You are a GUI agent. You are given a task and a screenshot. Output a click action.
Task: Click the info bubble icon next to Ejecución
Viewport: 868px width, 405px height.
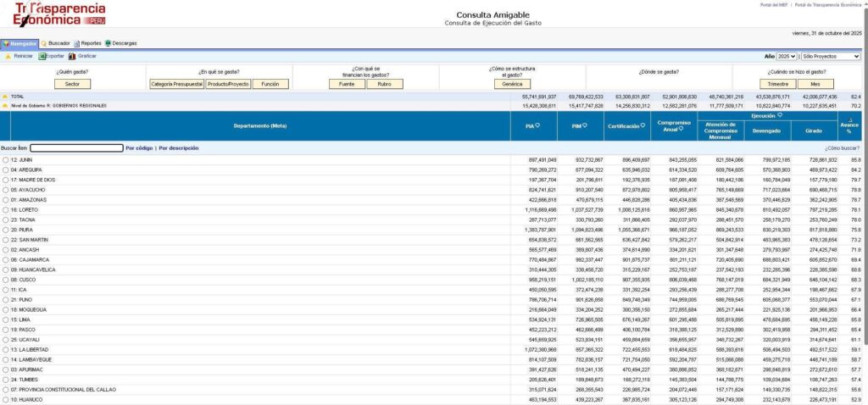point(780,115)
